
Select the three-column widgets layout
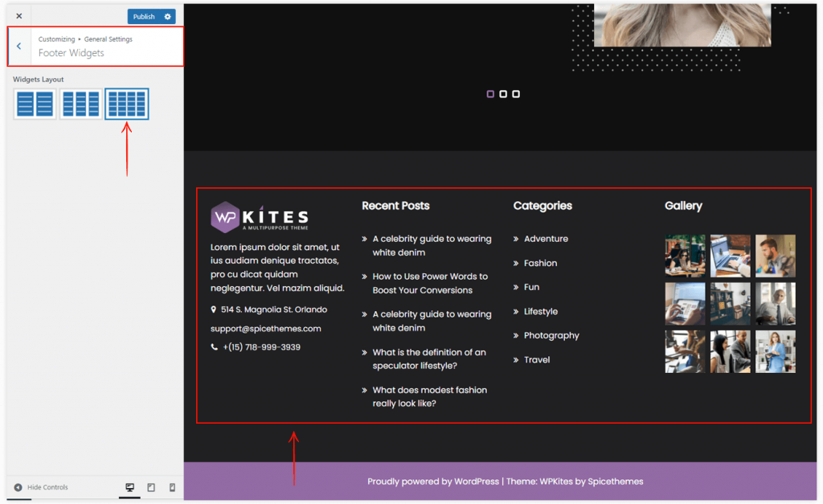80,104
